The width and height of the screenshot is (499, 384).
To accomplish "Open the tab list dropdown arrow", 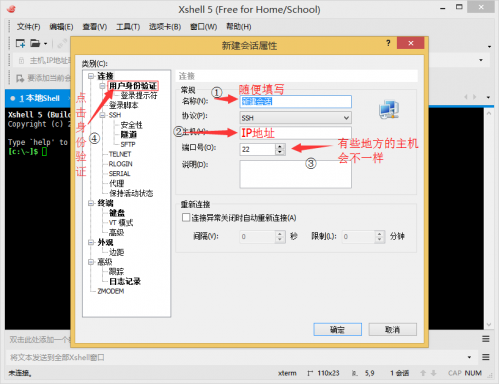I will (488, 98).
